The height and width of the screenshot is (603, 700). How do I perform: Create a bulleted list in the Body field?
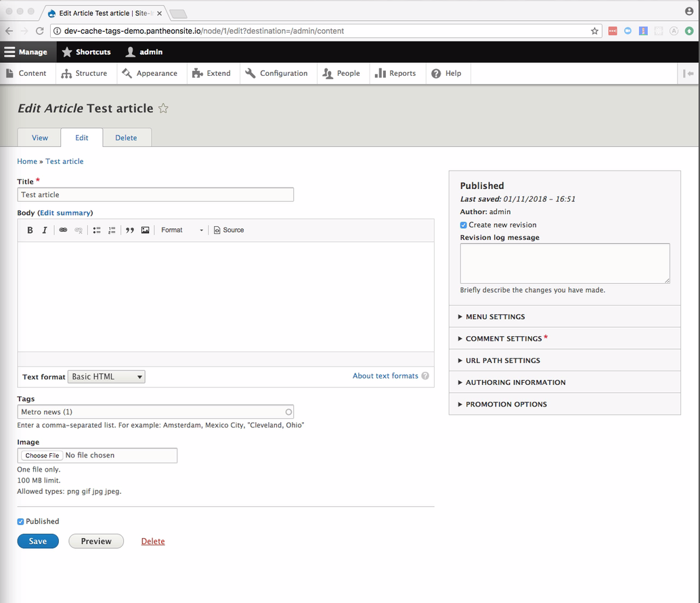point(97,230)
